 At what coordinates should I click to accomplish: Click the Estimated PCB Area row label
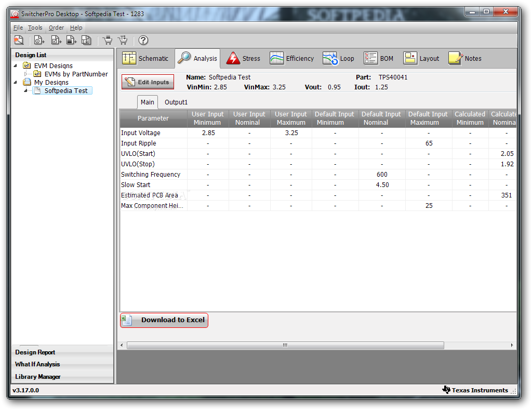click(x=149, y=195)
